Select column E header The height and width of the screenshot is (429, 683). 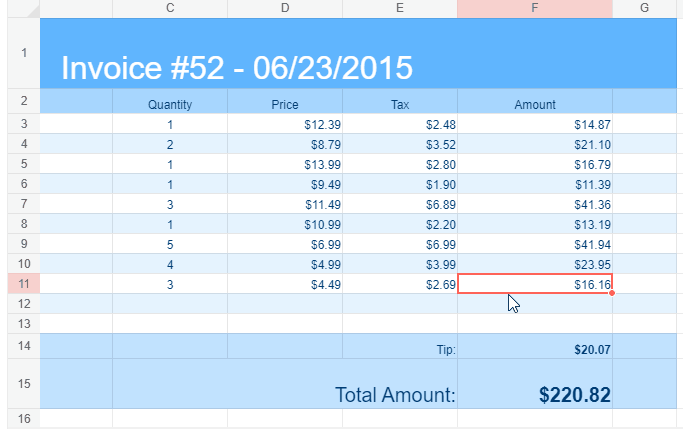(400, 8)
